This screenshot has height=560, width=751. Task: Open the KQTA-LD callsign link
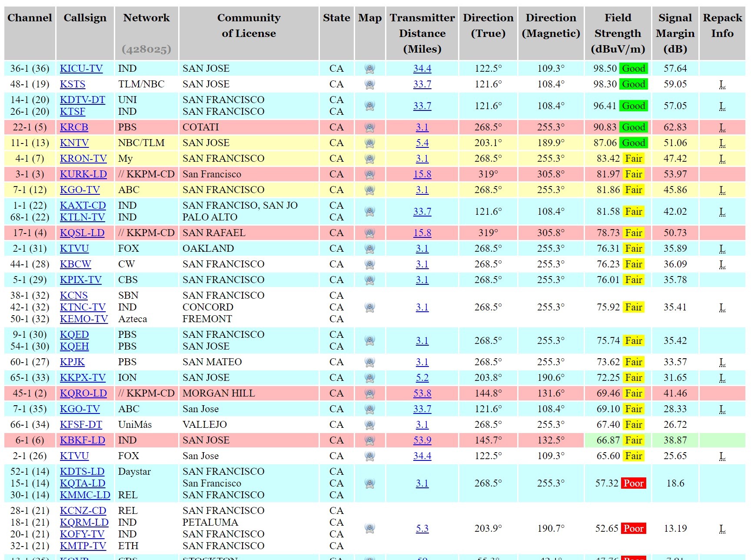tap(83, 483)
